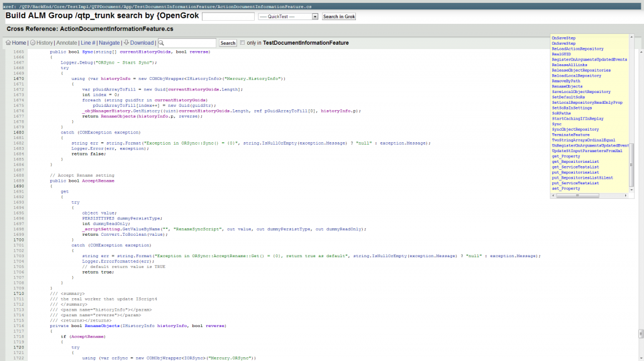644x361 pixels.
Task: Select the Annotate menu item
Action: (x=67, y=43)
